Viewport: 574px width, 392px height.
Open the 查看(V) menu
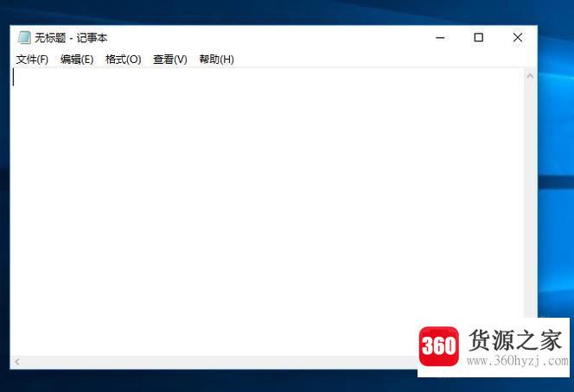[169, 60]
